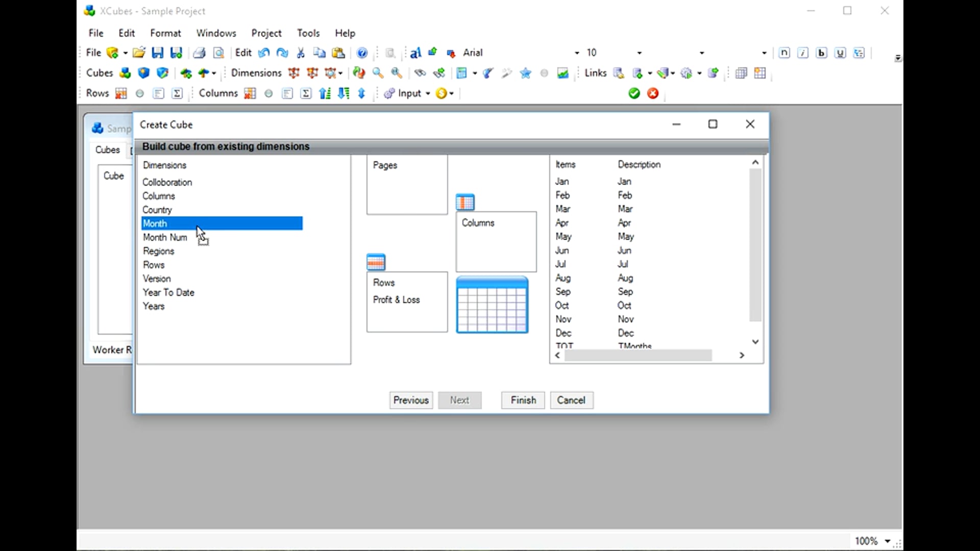Open Help via the question mark icon
980x551 pixels.
pos(362,53)
